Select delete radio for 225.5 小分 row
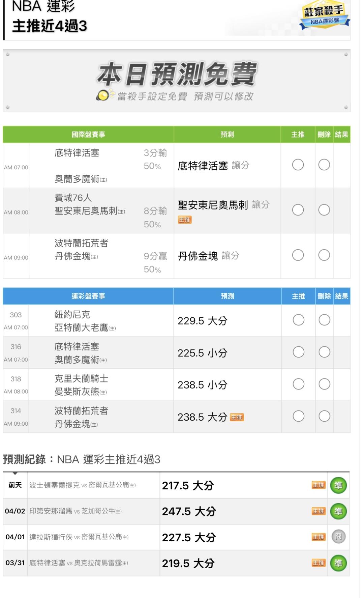 [324, 352]
